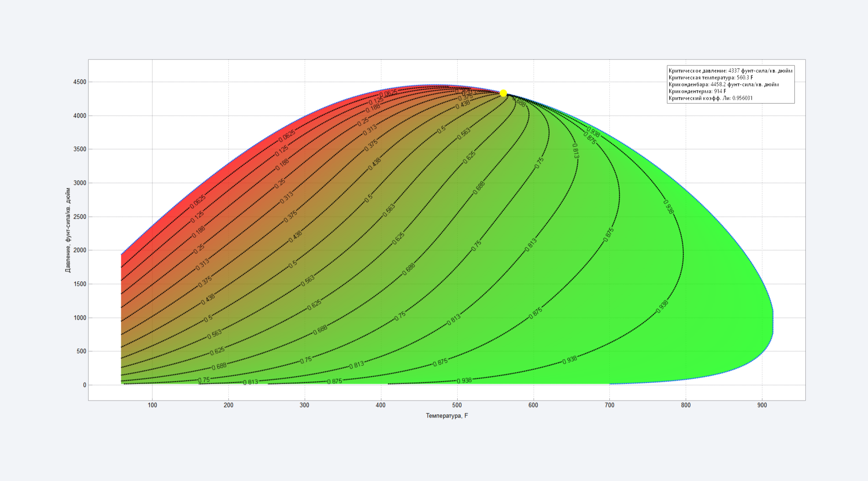This screenshot has width=868, height=481.
Task: Click the 3500 tick on pressure axis
Action: tap(80, 149)
